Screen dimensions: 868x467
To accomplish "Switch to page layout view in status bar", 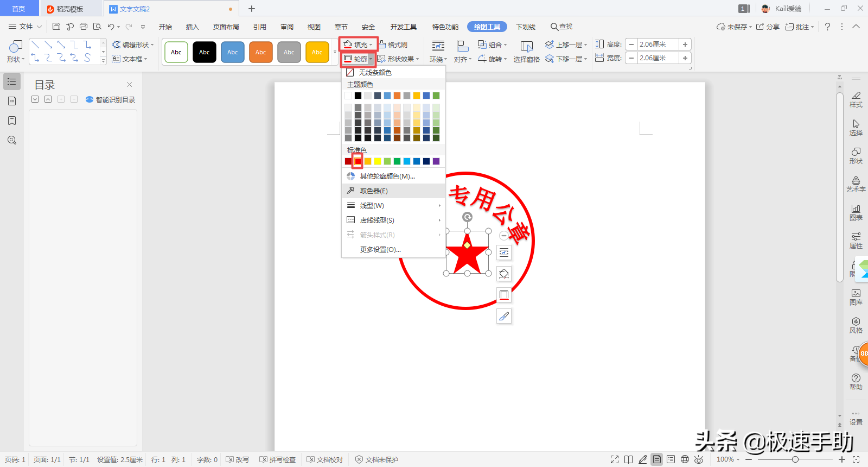I will coord(657,459).
